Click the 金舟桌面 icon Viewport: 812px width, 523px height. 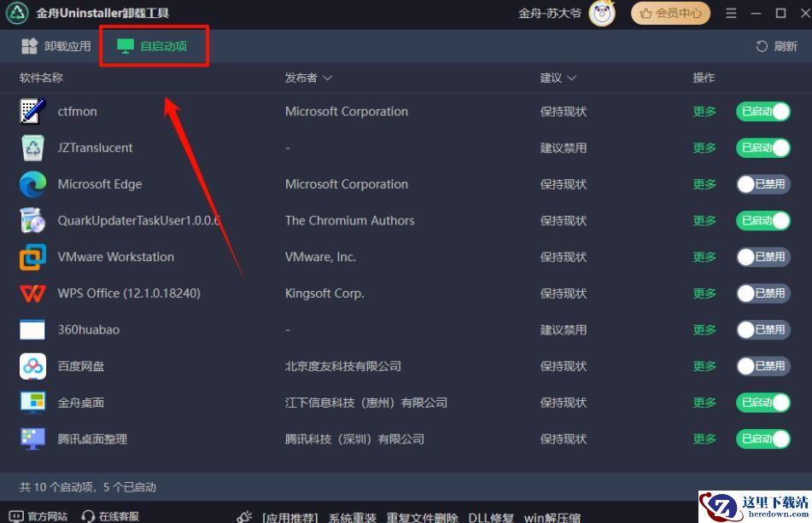tap(32, 403)
